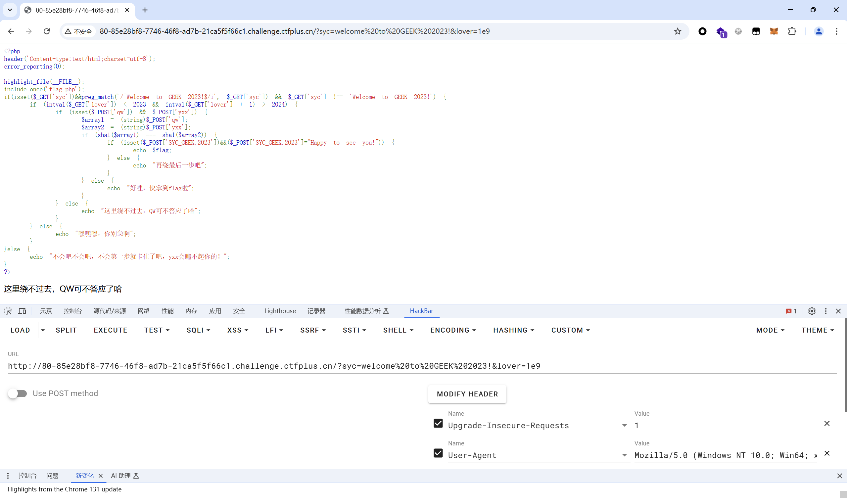Image resolution: width=847 pixels, height=504 pixels.
Task: Click into the HackBar URL field
Action: (x=422, y=366)
